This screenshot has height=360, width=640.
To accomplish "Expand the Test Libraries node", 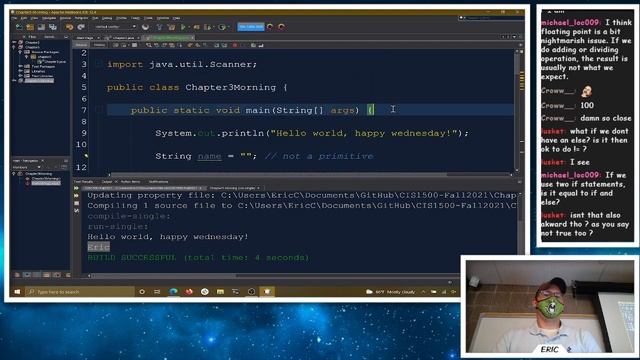I will point(20,76).
